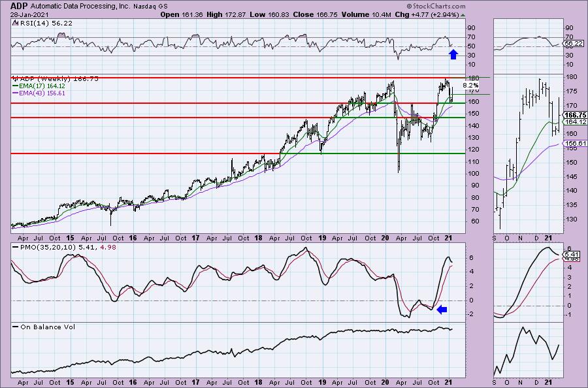Click the EMA(17) 164.12 legend text

(42, 86)
